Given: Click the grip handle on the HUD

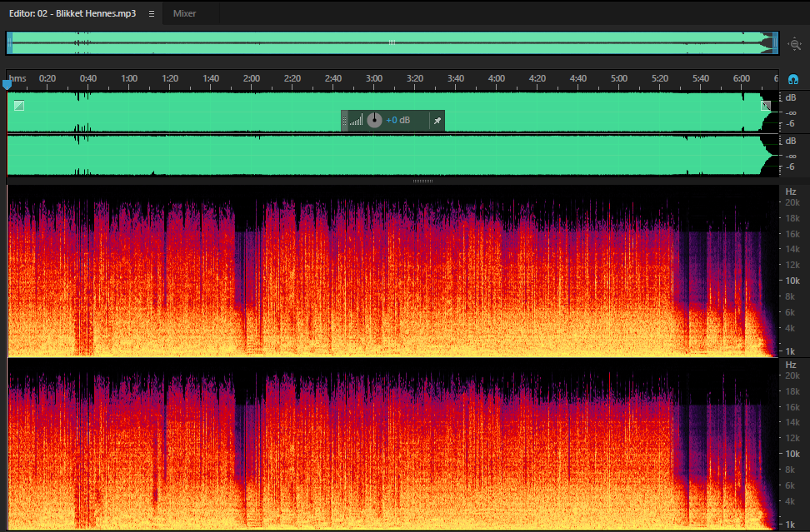Looking at the screenshot, I should [x=344, y=121].
